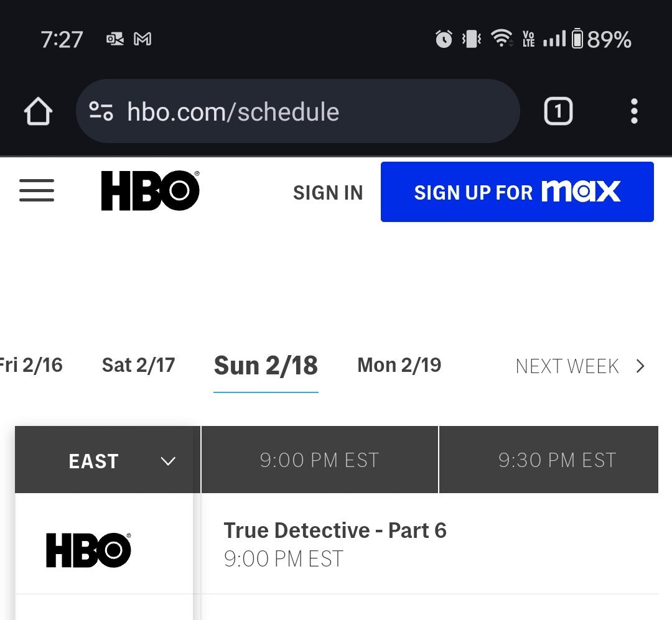Tap the browser home icon
This screenshot has width=672, height=620.
point(38,111)
